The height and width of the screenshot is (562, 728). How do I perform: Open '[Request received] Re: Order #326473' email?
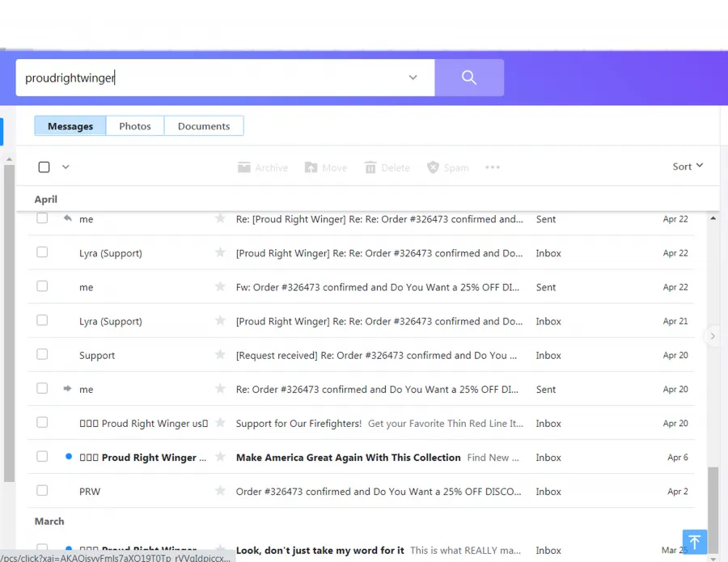click(376, 356)
